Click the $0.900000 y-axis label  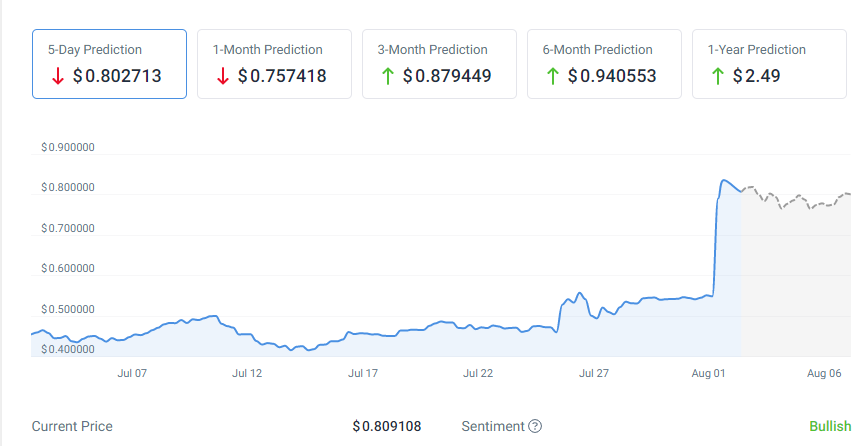[x=68, y=147]
